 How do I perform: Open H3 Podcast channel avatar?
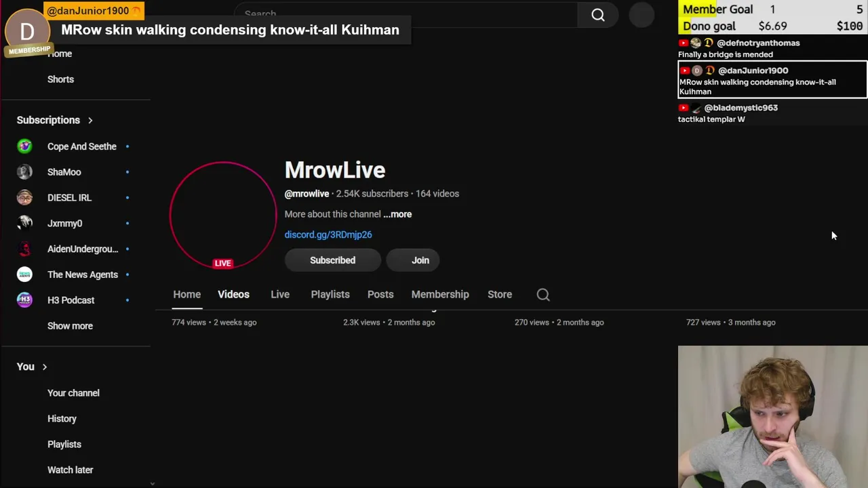click(x=24, y=300)
